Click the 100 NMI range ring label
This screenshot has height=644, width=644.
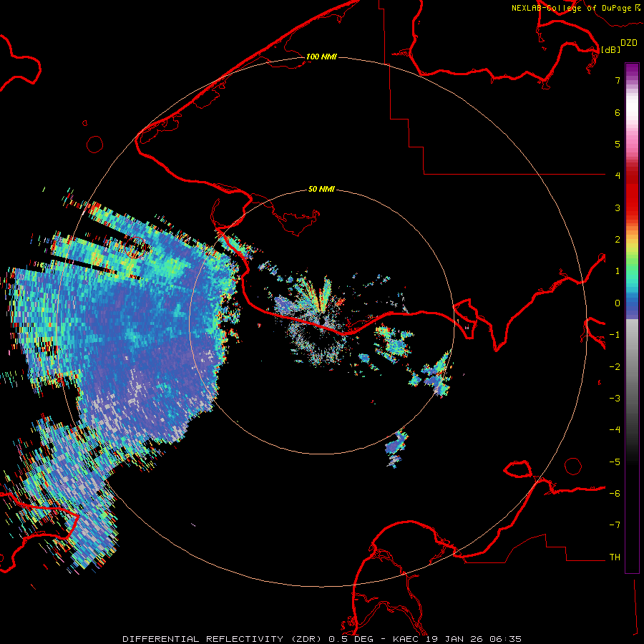coord(321,57)
